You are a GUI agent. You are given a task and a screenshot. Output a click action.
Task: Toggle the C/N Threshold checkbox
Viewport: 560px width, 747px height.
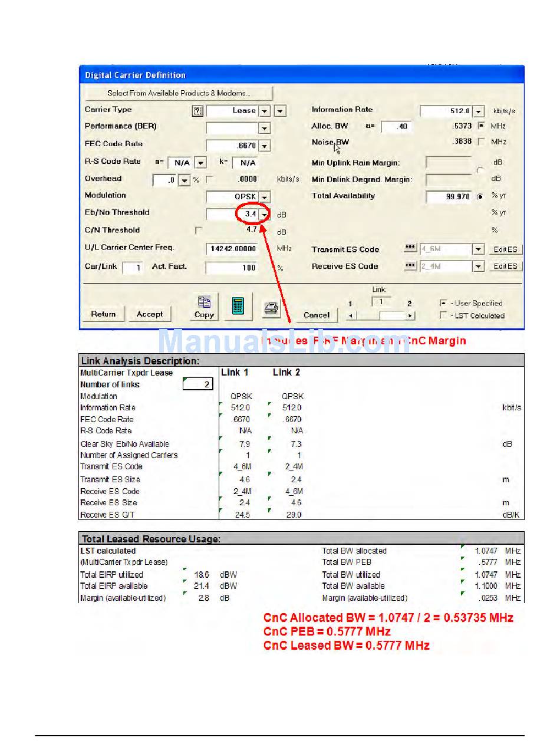pyautogui.click(x=199, y=230)
